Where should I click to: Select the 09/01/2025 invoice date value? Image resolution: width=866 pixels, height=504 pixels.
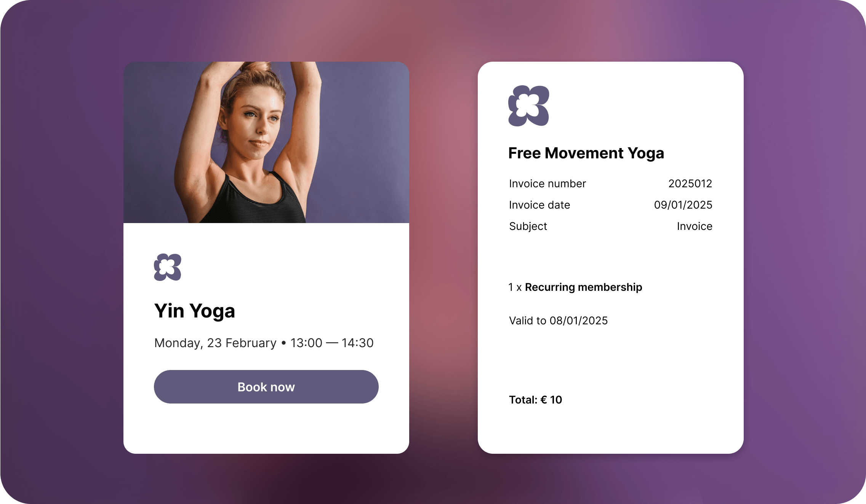point(683,205)
